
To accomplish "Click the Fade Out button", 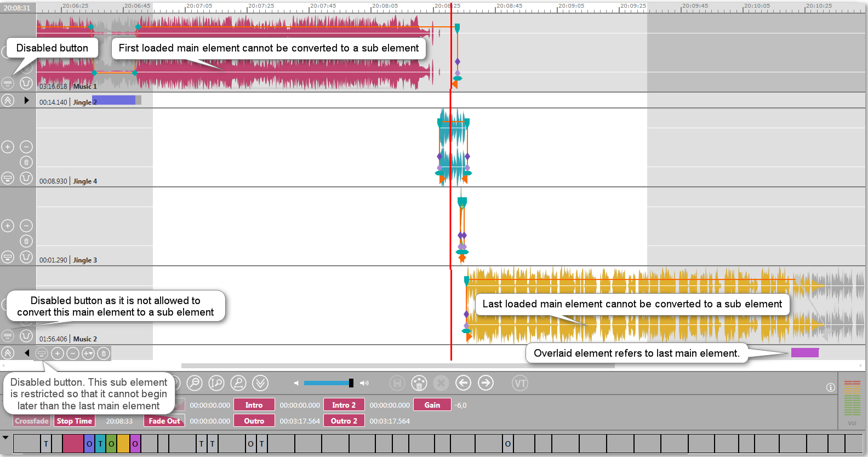I will coord(164,421).
